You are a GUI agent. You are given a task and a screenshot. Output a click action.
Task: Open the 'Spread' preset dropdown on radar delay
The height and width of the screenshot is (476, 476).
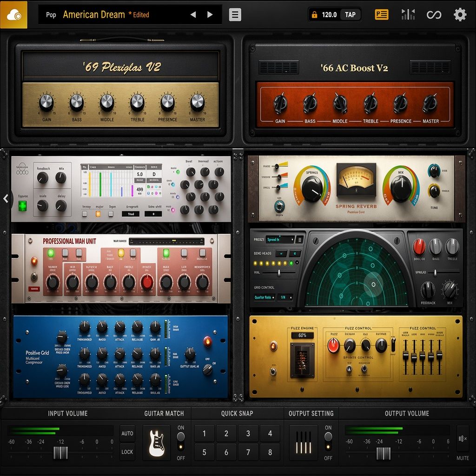[280, 239]
